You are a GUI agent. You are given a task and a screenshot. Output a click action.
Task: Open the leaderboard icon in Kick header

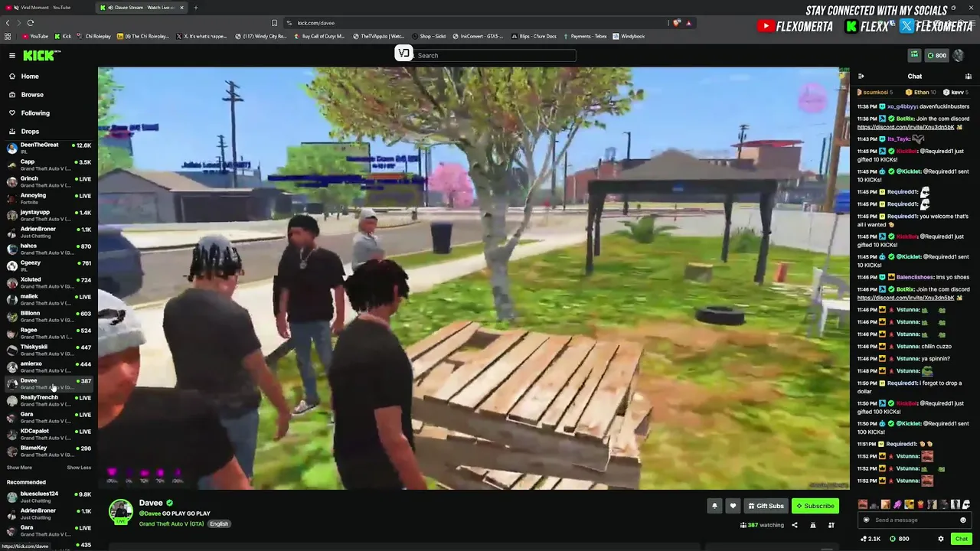[914, 55]
